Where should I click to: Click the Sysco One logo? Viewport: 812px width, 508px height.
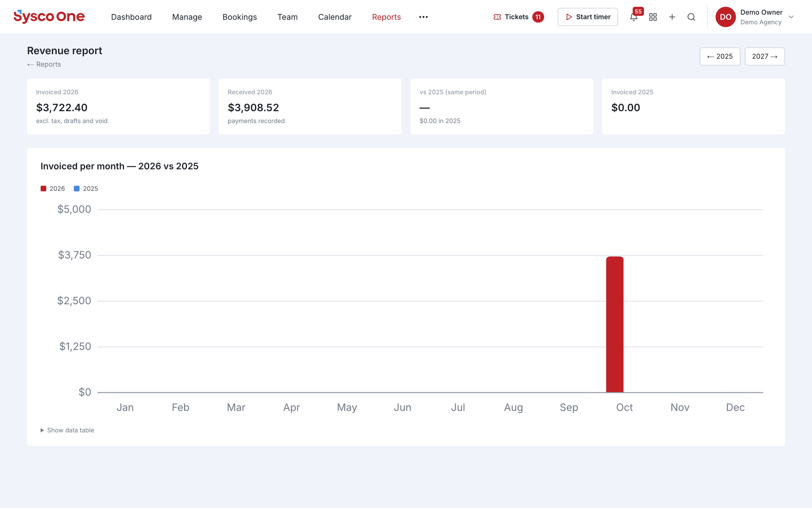pos(49,17)
